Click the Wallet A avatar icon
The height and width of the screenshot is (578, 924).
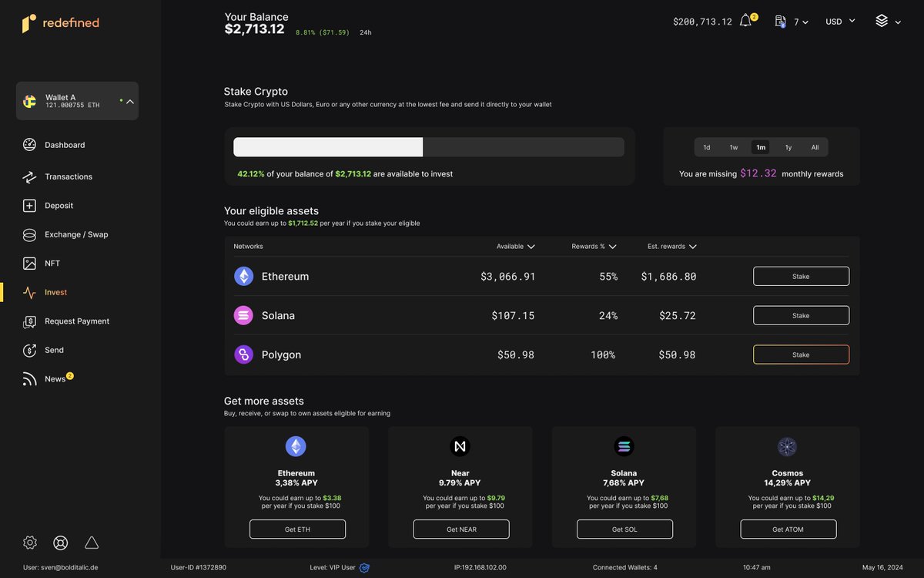29,101
